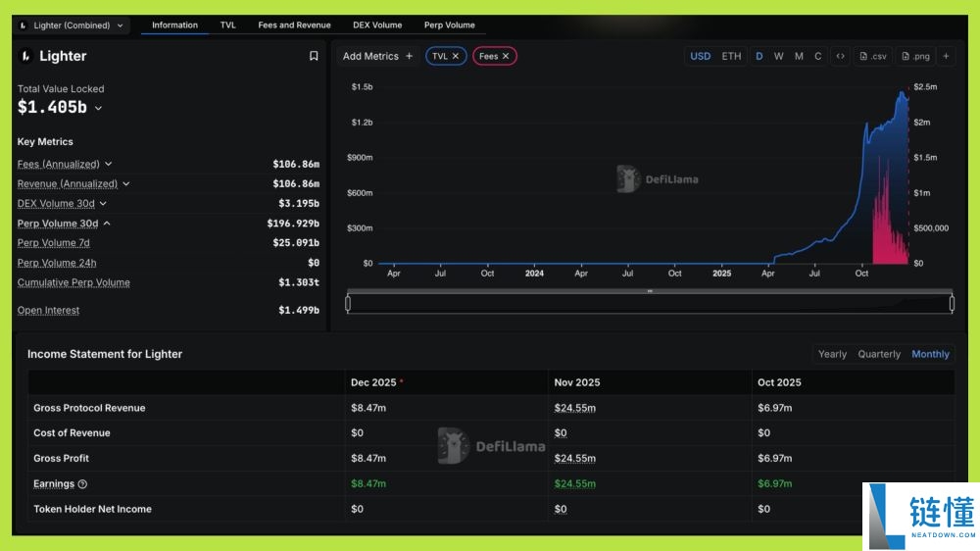Open the DEX Volume tab
This screenshot has width=980, height=551.
(377, 25)
